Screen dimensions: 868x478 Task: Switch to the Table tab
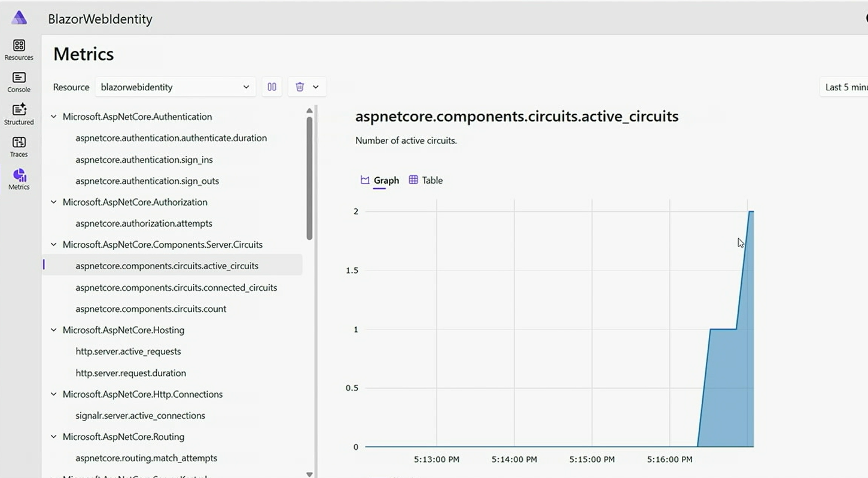(426, 180)
